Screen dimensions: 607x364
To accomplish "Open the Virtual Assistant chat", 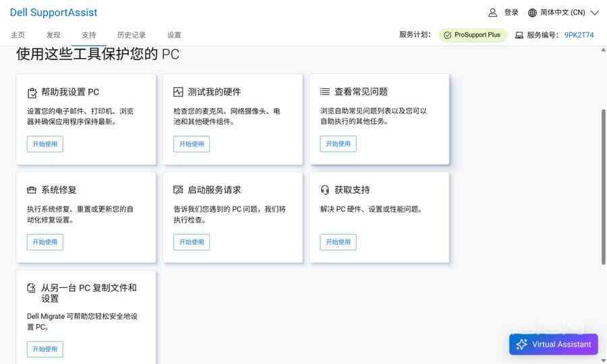I will 554,344.
